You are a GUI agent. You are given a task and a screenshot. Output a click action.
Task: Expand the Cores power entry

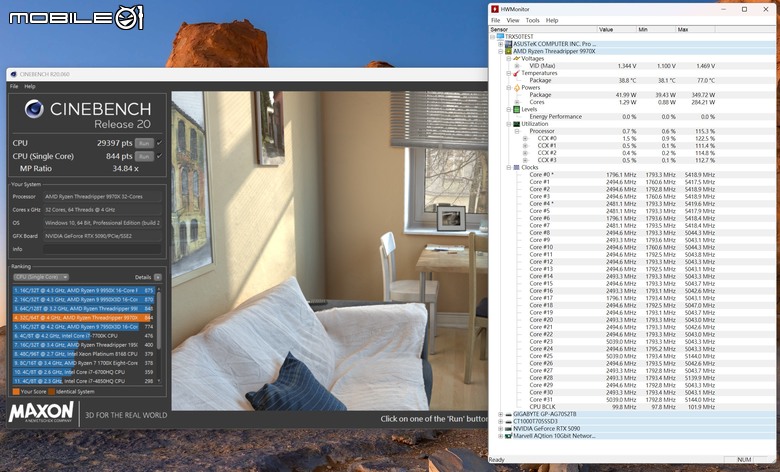(517, 102)
